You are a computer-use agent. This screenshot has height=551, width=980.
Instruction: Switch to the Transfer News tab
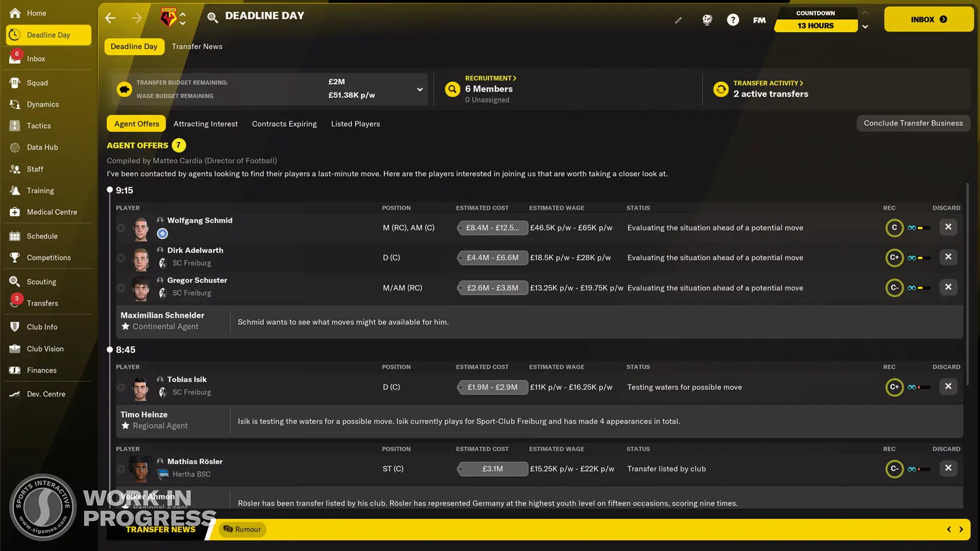(197, 46)
